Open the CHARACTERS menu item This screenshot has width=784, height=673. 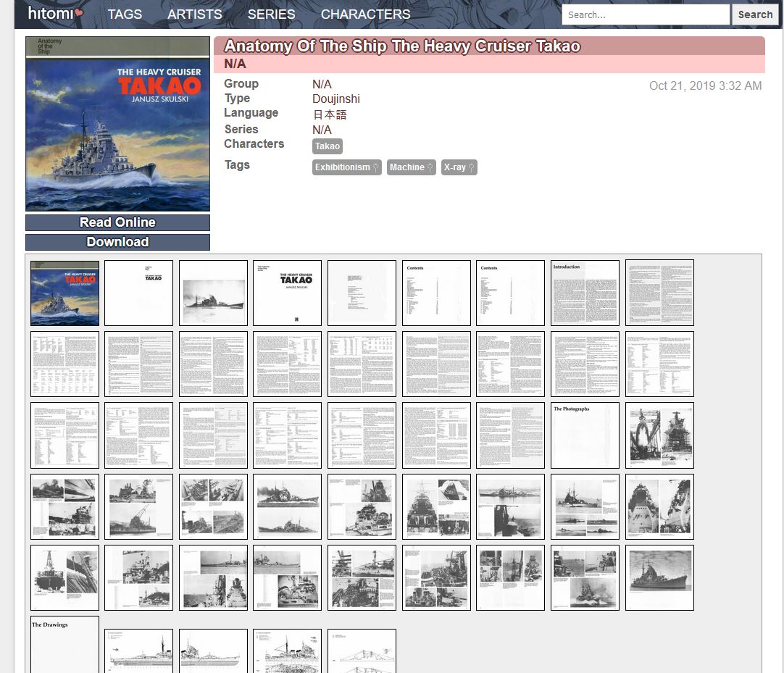tap(365, 14)
